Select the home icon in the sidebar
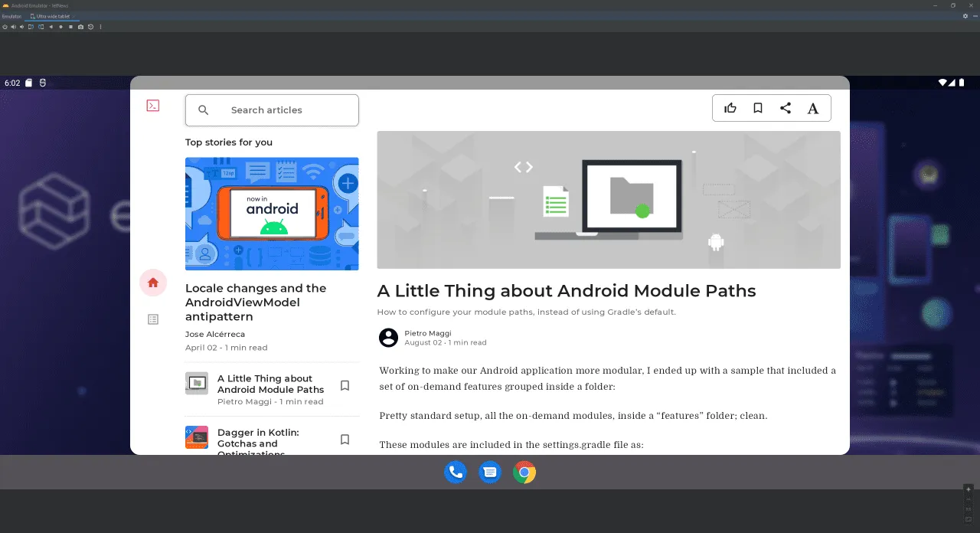The height and width of the screenshot is (533, 980). click(x=152, y=283)
